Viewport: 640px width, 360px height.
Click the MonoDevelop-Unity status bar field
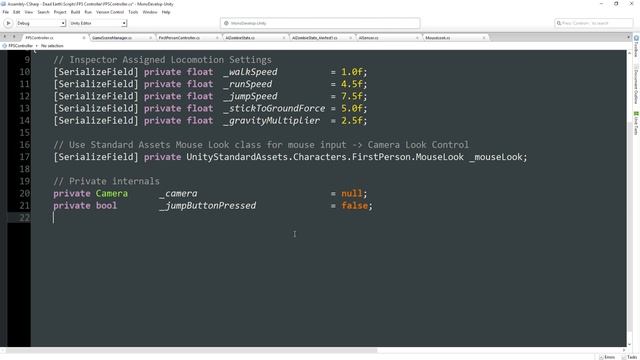320,23
